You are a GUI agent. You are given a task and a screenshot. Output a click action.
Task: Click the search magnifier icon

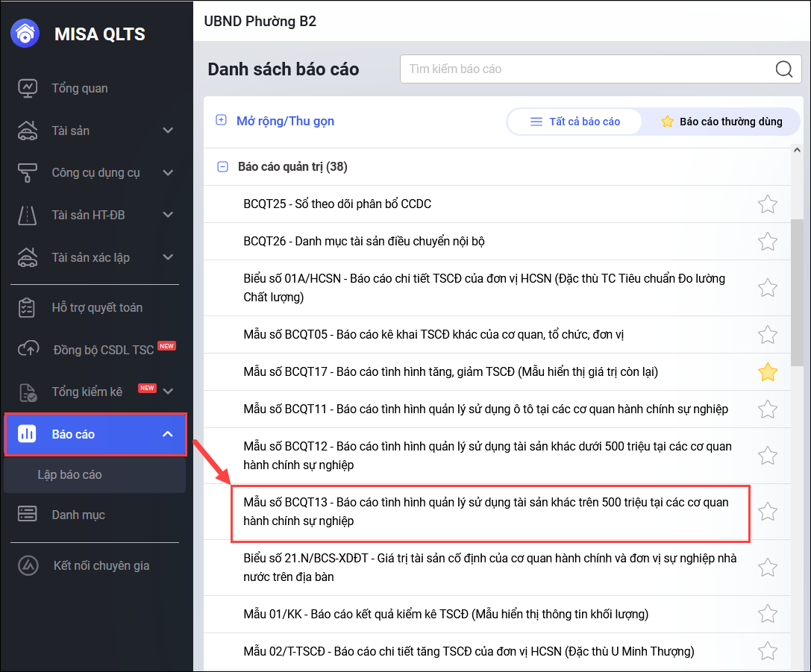pos(783,69)
